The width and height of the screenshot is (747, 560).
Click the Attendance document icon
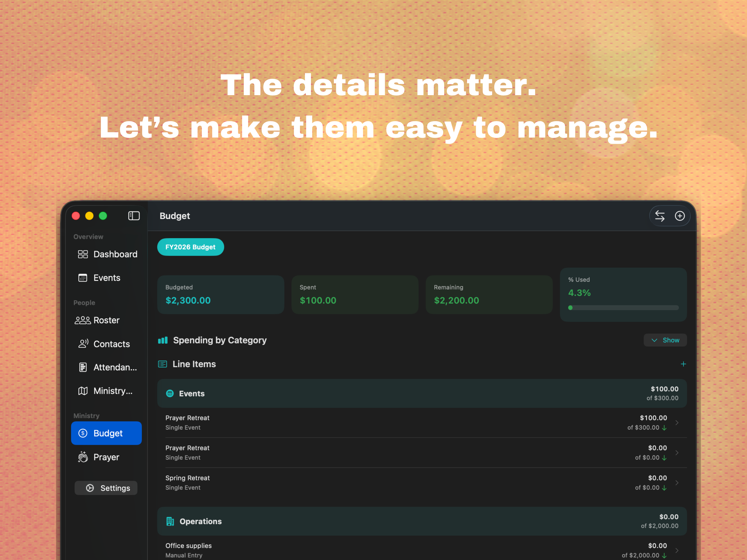coord(83,367)
